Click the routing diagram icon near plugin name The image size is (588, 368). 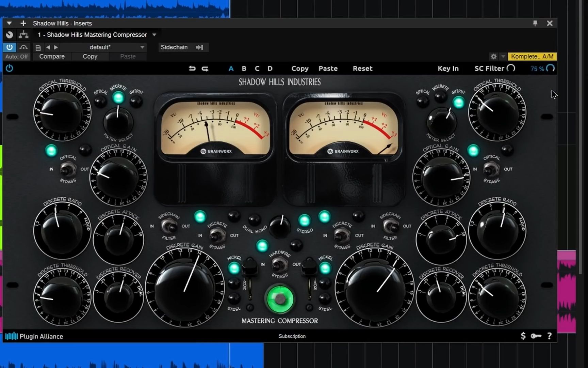tap(23, 34)
